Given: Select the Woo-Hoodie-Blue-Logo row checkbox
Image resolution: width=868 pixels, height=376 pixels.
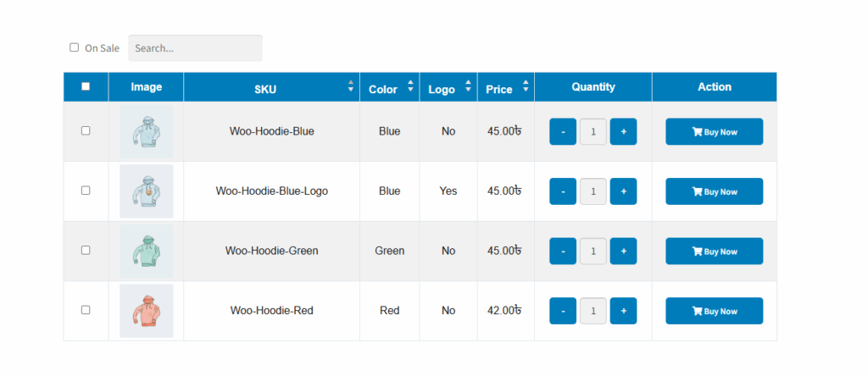Looking at the screenshot, I should coord(86,191).
